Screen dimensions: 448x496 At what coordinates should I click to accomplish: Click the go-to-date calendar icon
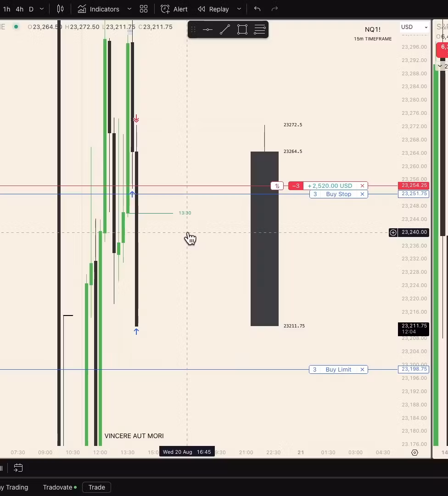point(18,468)
